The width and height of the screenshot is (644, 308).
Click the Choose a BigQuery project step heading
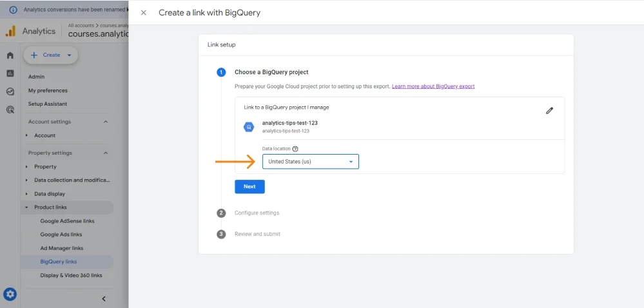(271, 72)
